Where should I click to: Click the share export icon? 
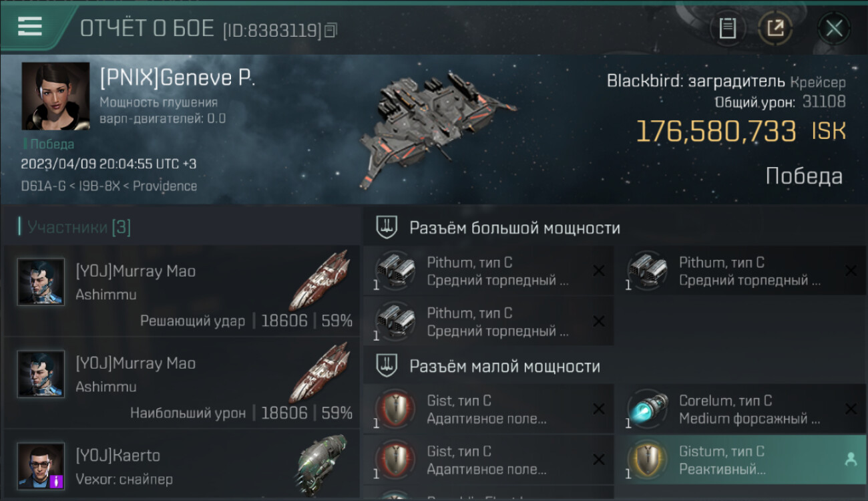pyautogui.click(x=775, y=28)
